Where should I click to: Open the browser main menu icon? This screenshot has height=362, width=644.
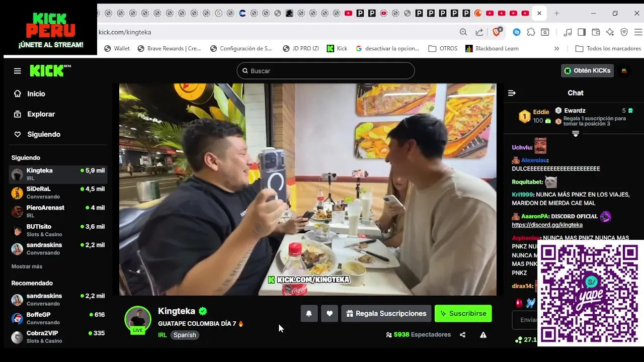pos(637,32)
